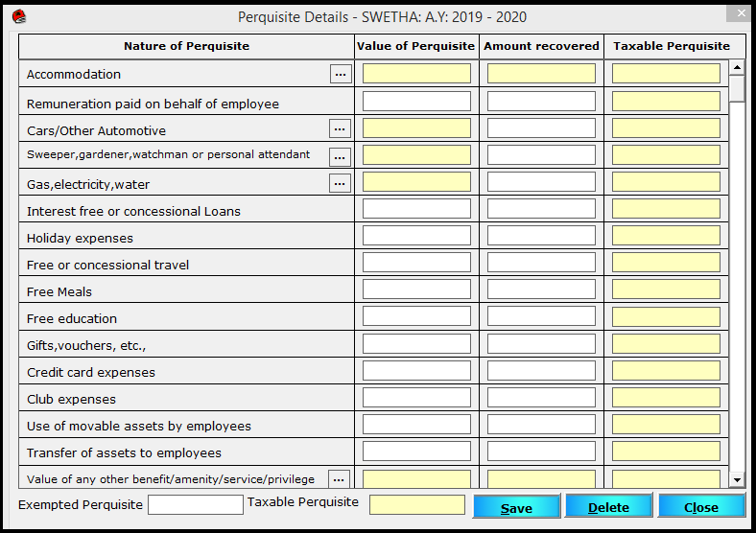
Task: Open Accommodation details ellipsis button
Action: coord(341,74)
